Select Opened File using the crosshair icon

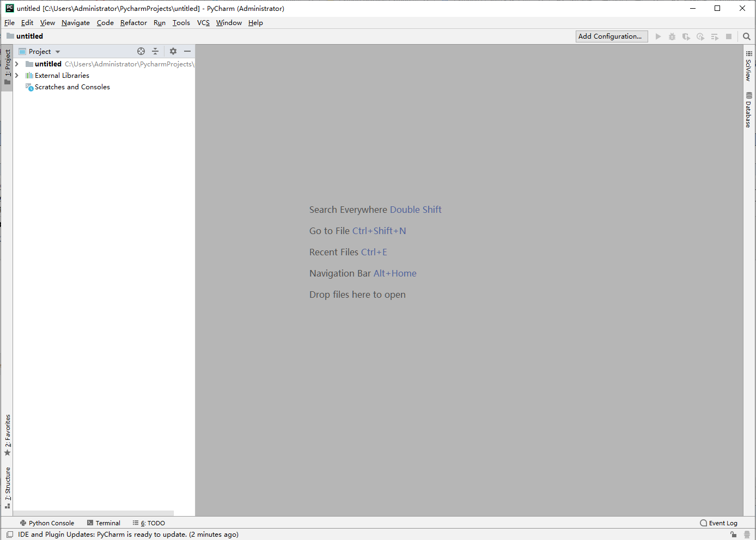coord(141,51)
